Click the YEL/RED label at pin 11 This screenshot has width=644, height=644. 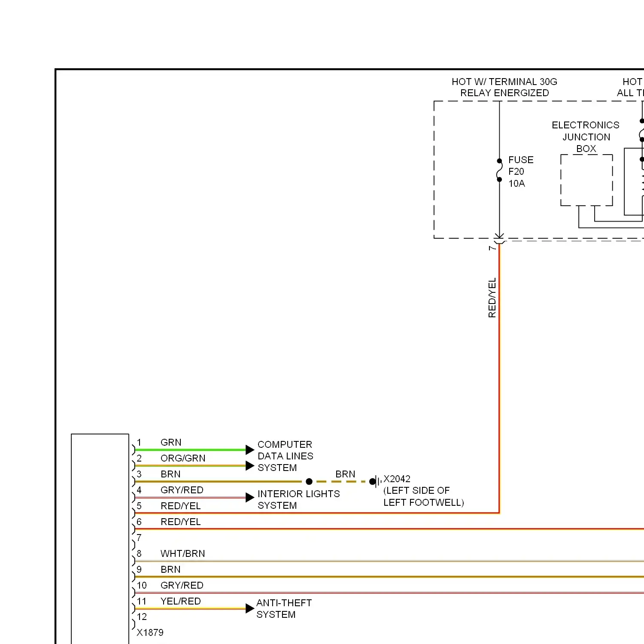[x=181, y=601]
